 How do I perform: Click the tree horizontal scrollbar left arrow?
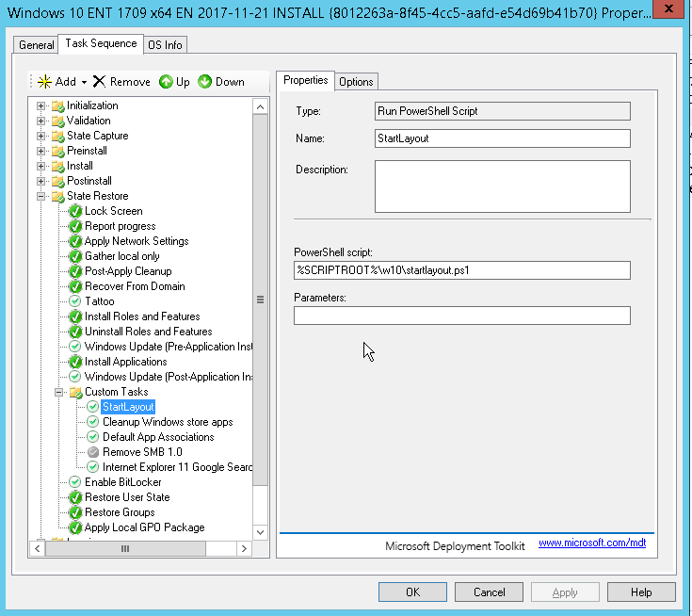coord(38,549)
